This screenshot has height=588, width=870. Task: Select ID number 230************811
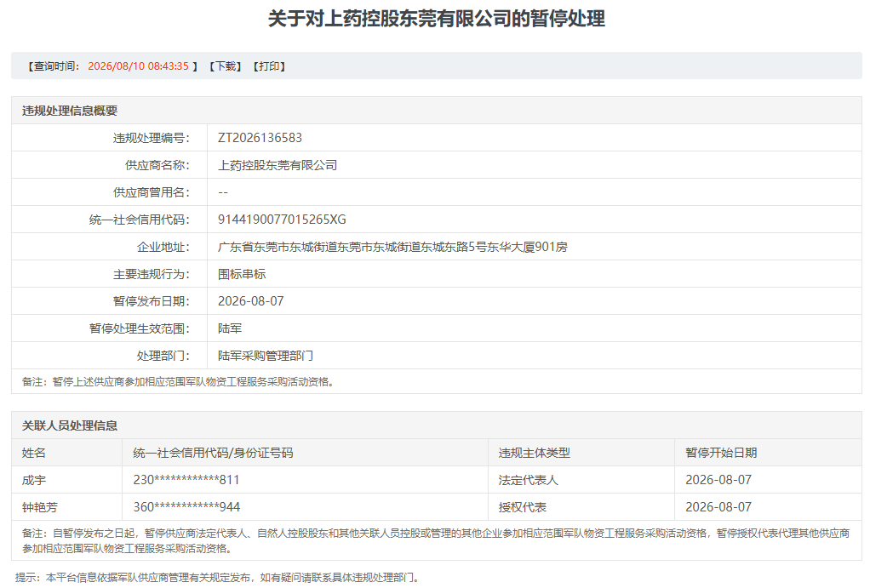pyautogui.click(x=186, y=480)
